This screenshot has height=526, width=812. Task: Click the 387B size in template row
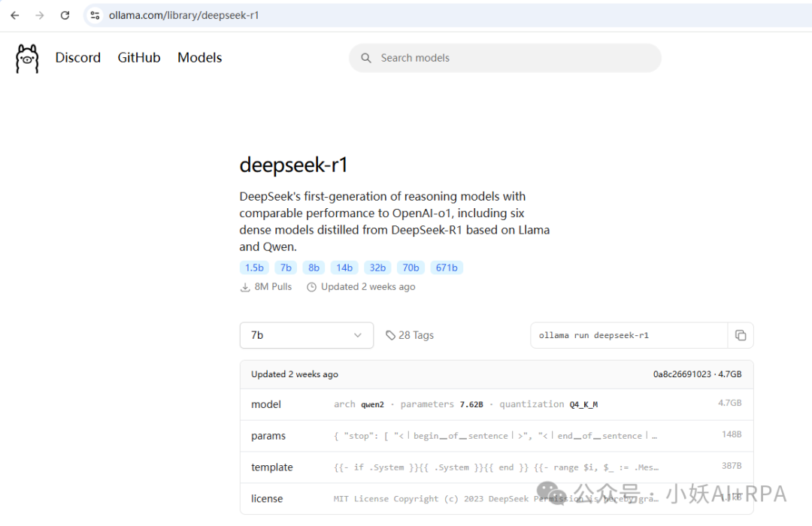(x=732, y=466)
